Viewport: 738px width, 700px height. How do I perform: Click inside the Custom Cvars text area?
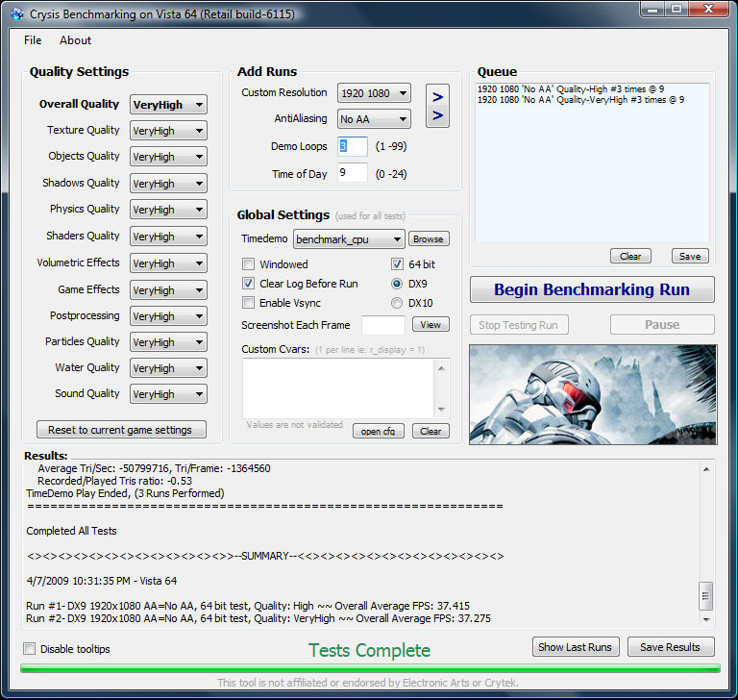338,388
